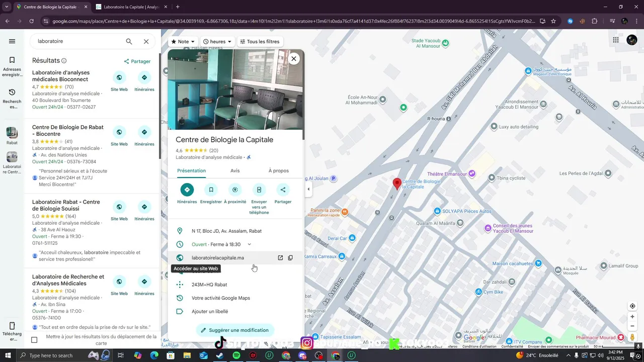Viewport: 644px width, 362px height.
Task: Click Ajouter un libellé
Action: pos(235,312)
